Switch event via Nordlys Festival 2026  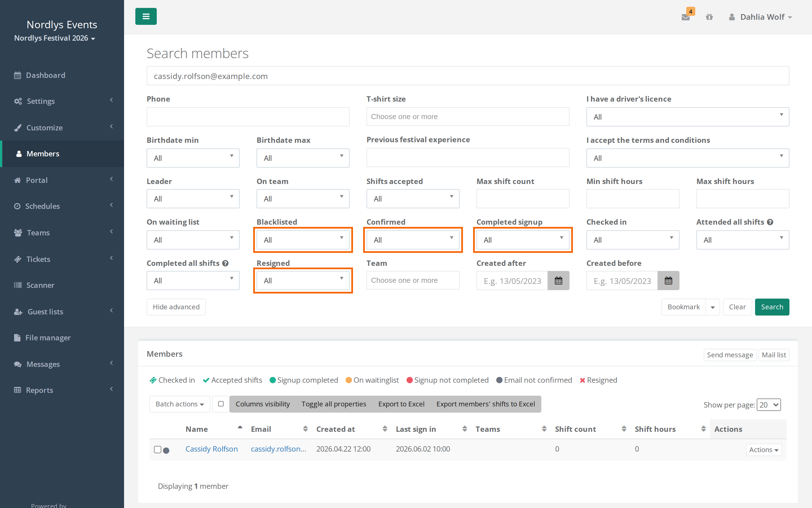[55, 38]
